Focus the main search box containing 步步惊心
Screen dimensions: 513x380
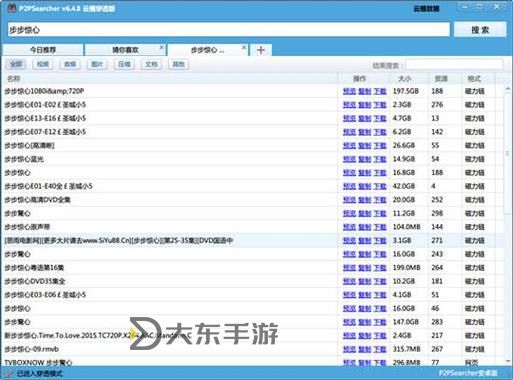click(228, 30)
